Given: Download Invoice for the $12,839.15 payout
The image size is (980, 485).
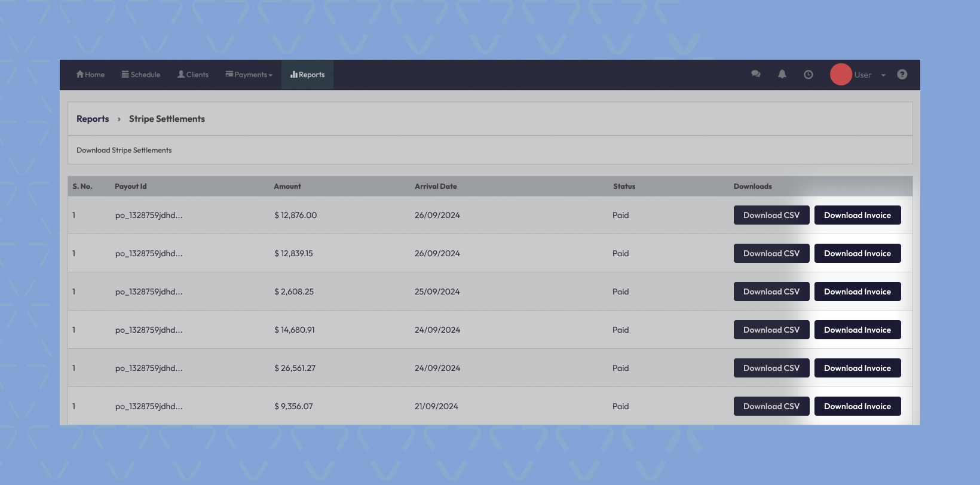Looking at the screenshot, I should [857, 253].
